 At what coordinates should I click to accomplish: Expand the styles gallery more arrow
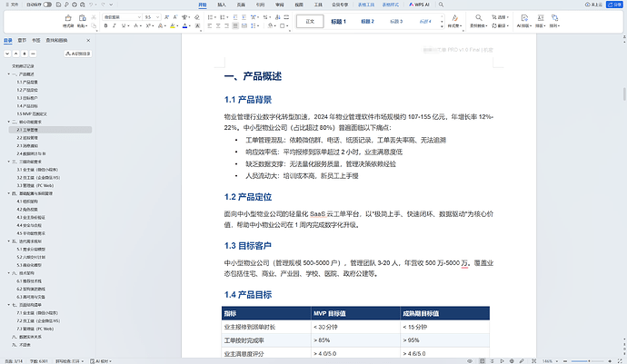(442, 26)
